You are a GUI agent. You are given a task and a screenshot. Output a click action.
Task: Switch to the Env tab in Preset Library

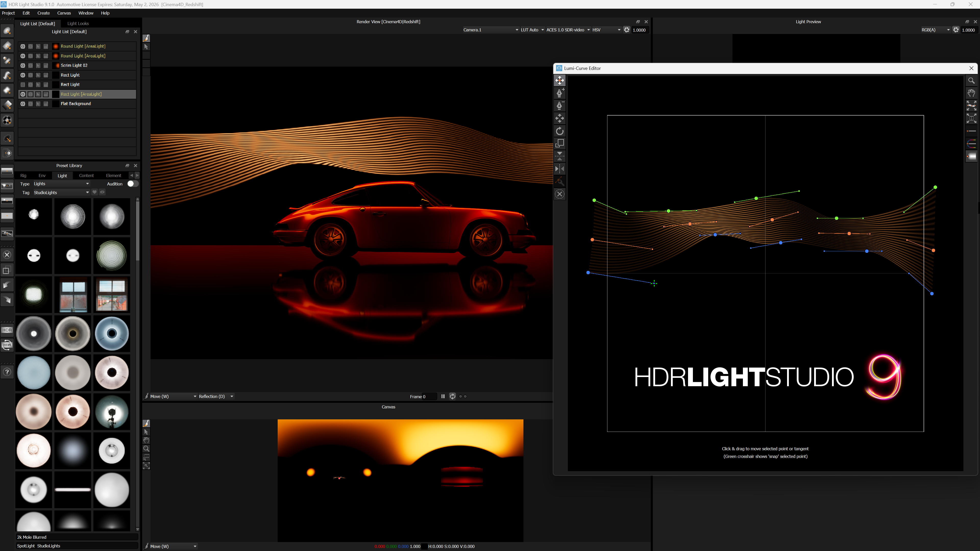(x=42, y=176)
